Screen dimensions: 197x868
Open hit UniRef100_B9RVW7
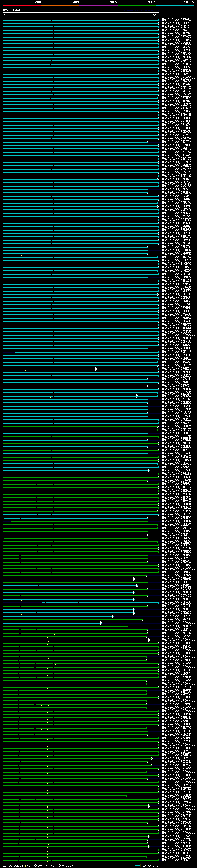pos(177,50)
